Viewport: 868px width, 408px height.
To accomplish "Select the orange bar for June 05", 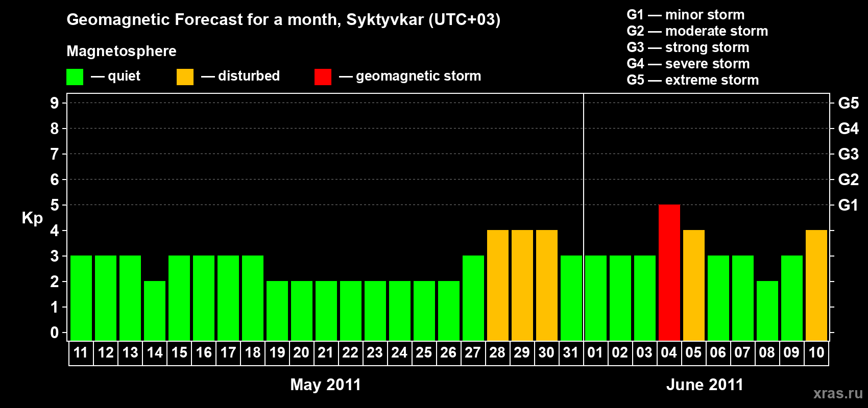I will tap(694, 285).
